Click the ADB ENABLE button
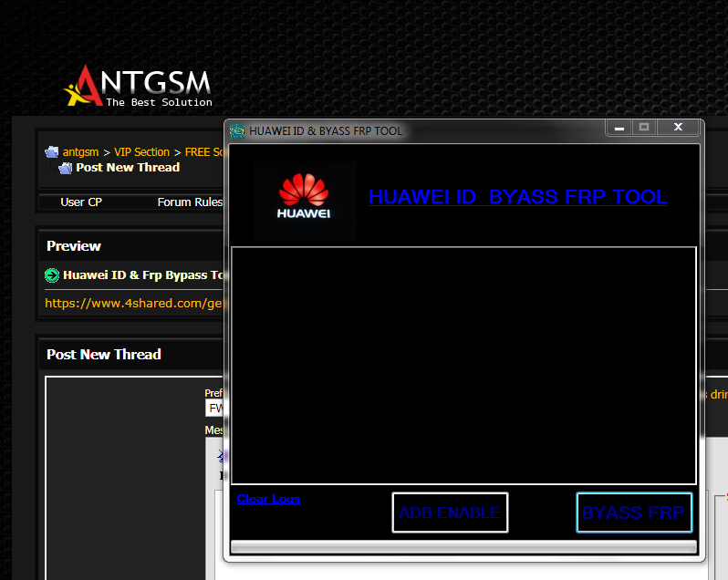 [450, 513]
